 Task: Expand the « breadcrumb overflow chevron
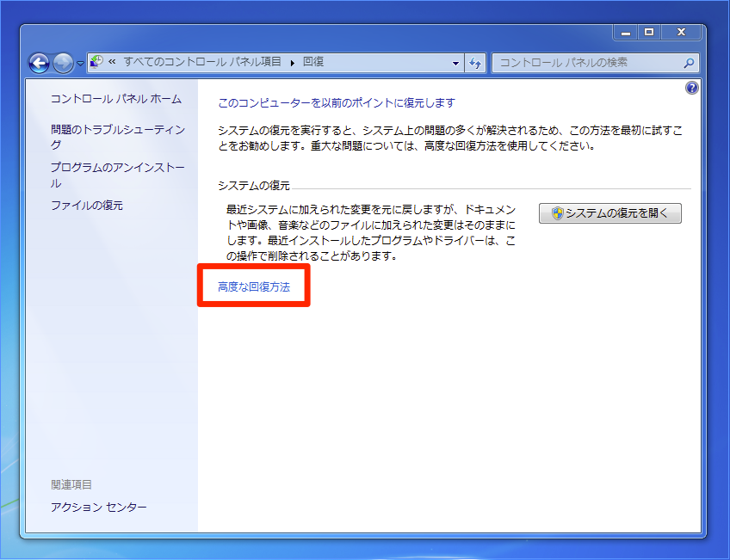pos(112,62)
